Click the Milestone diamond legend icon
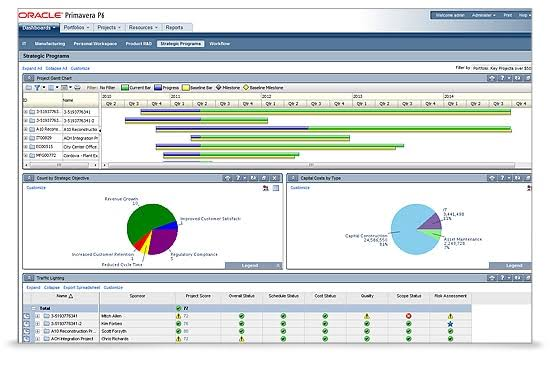This screenshot has width=550, height=367. (x=219, y=87)
